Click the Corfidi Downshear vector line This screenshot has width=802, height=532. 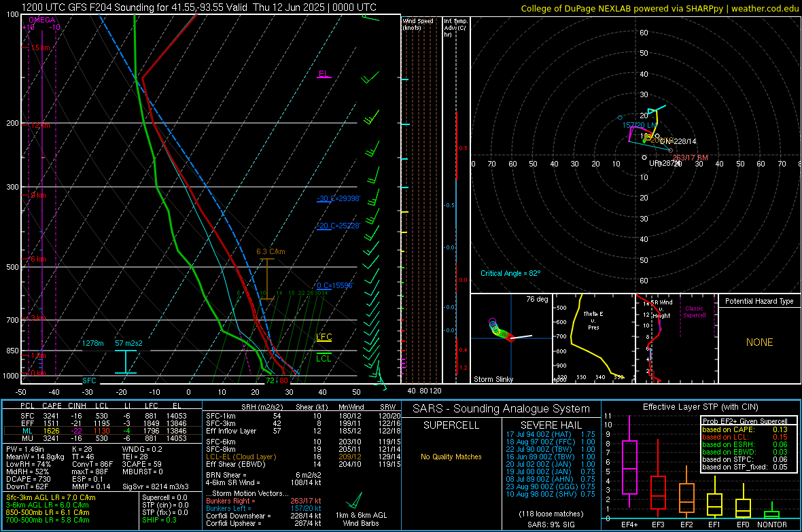pos(264,516)
